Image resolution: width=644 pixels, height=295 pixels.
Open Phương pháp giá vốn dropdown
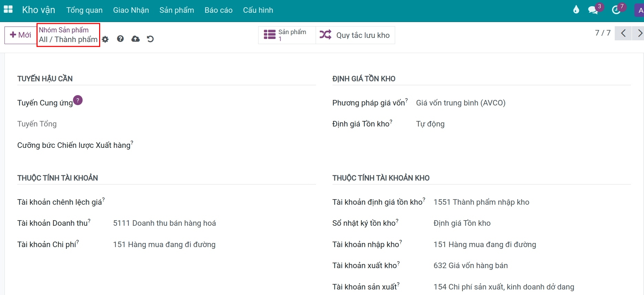[x=461, y=103]
